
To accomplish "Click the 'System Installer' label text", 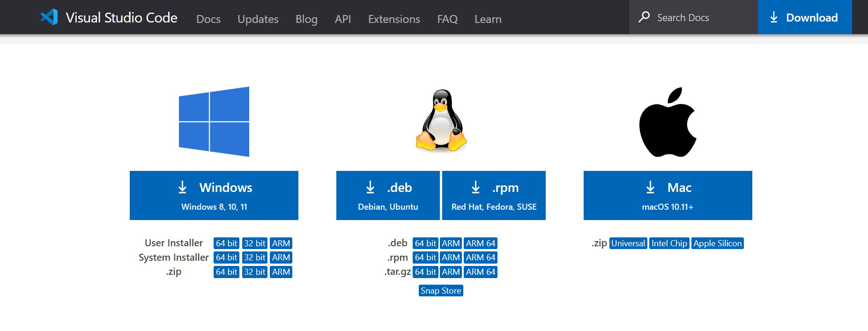I will tap(174, 257).
